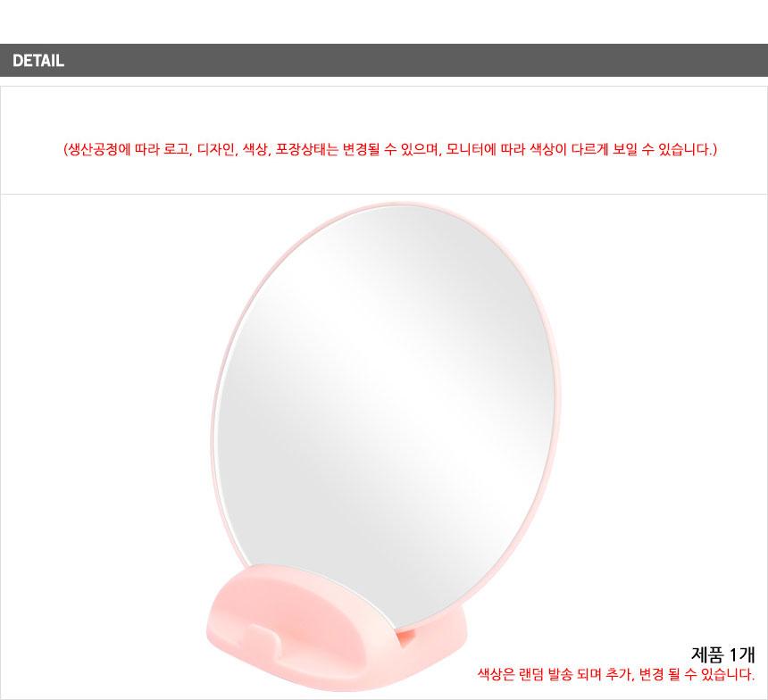Click the DETAIL heading text
The width and height of the screenshot is (768, 700).
coord(38,60)
